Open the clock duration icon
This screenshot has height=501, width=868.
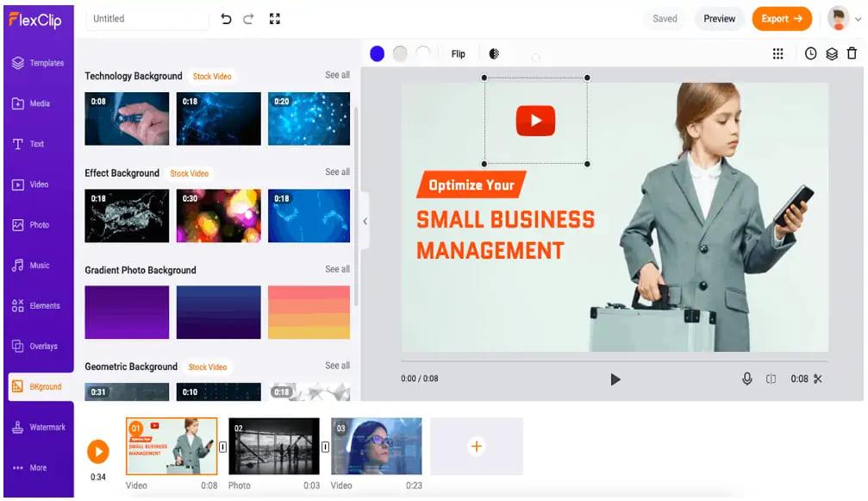tap(810, 53)
